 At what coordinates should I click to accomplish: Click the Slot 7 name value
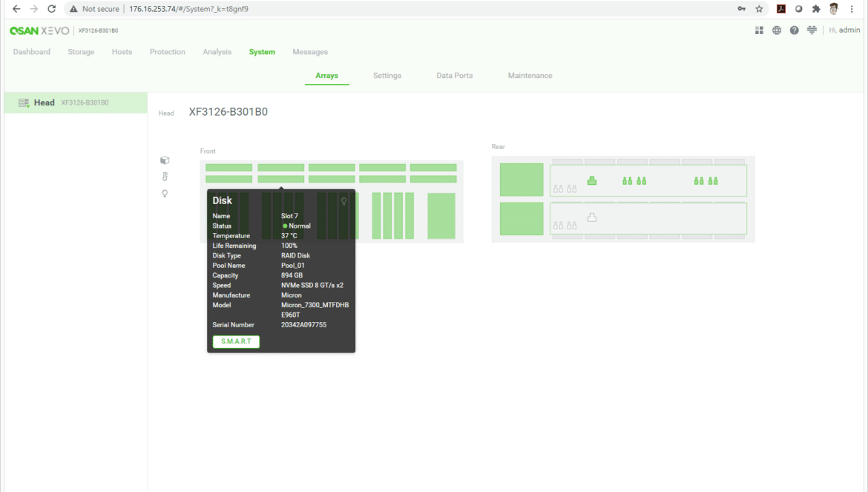pos(289,216)
